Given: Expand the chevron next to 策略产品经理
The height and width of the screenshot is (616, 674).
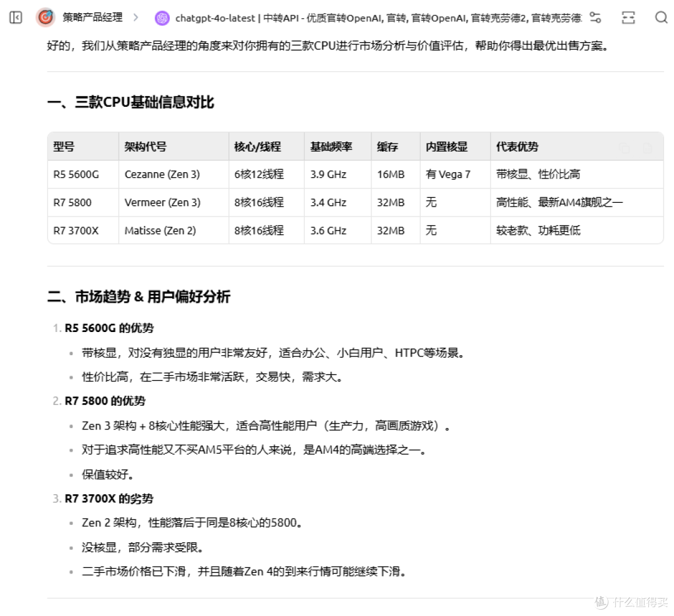Looking at the screenshot, I should (136, 17).
